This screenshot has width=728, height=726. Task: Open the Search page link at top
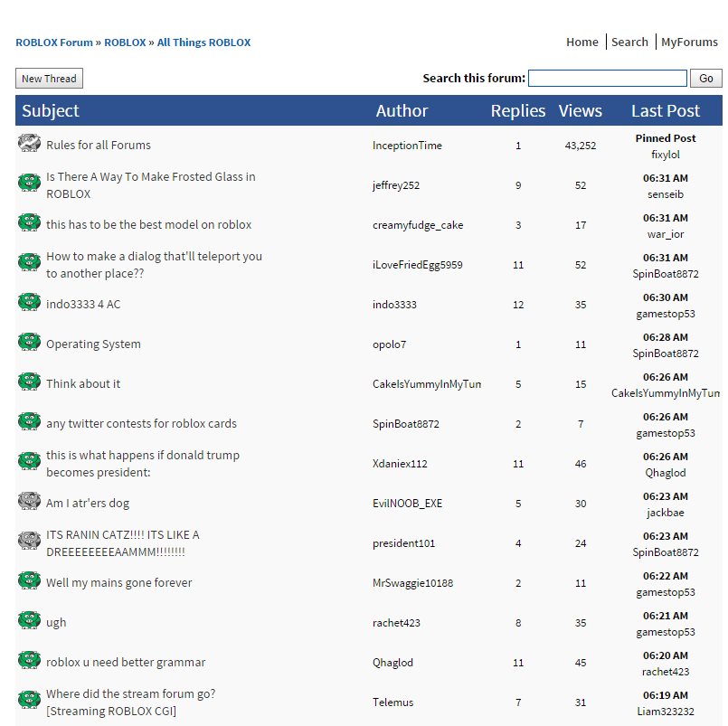(x=629, y=42)
